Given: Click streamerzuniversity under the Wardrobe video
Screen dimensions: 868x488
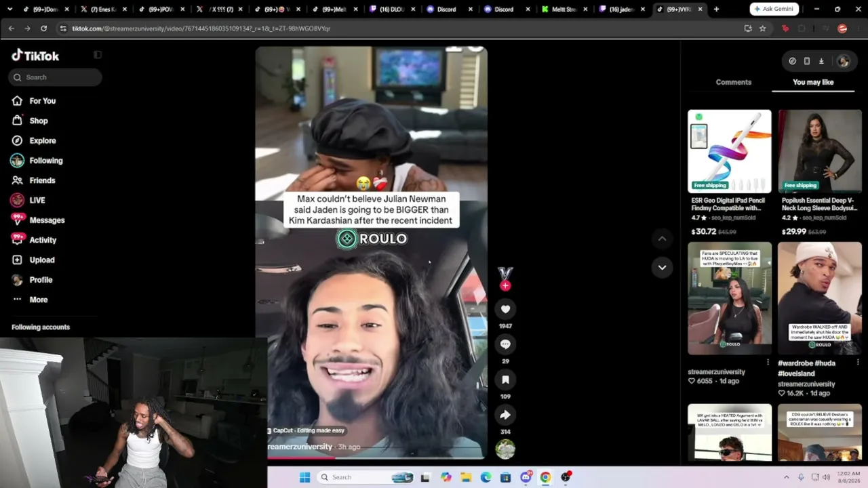Looking at the screenshot, I should point(806,384).
